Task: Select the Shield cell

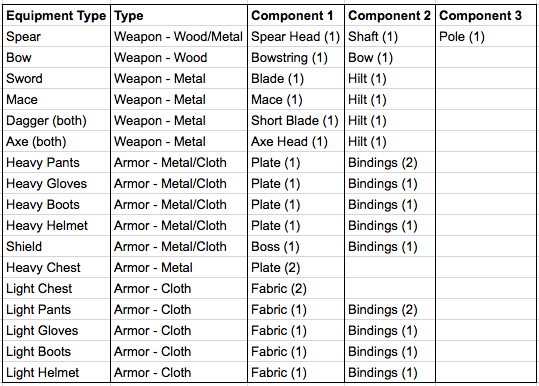Action: coord(56,246)
